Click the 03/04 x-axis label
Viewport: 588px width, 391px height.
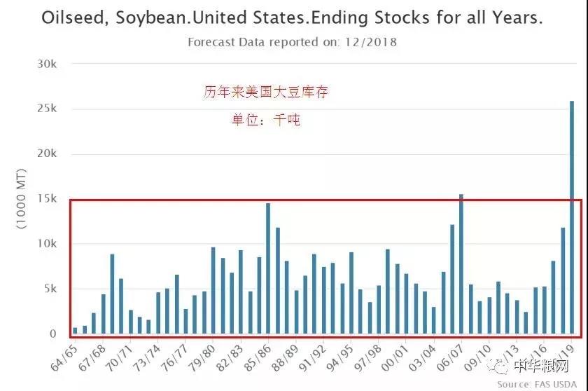(423, 358)
